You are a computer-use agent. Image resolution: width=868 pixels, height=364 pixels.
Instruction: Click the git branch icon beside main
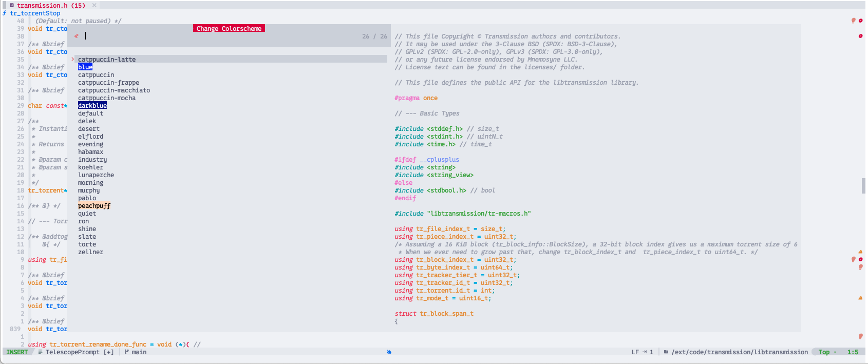126,352
